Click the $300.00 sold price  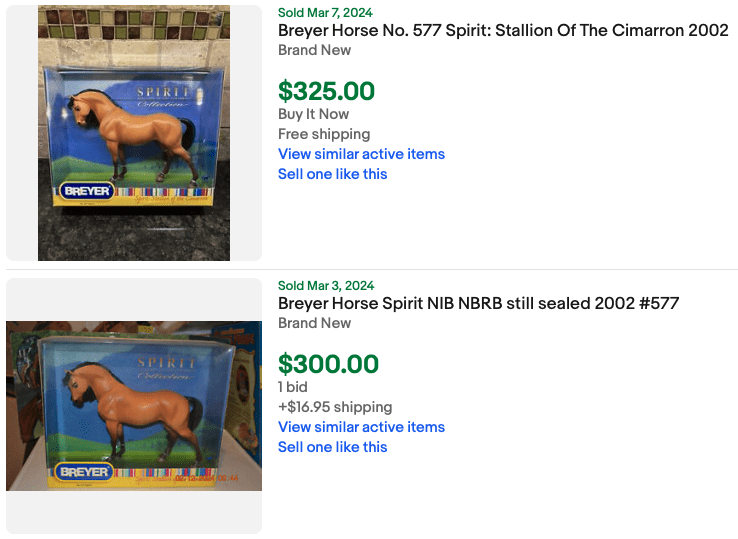coord(328,364)
